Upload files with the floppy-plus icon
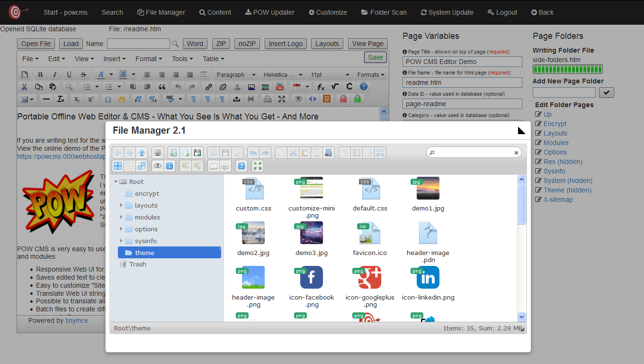Viewport: 644px width, 364px height. [x=197, y=153]
